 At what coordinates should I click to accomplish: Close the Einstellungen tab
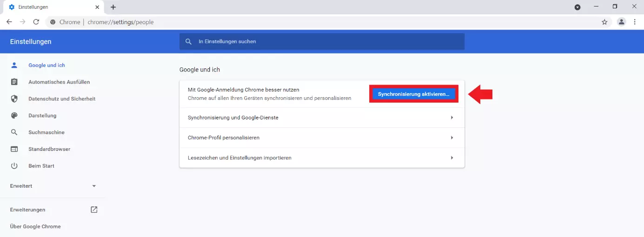click(97, 7)
